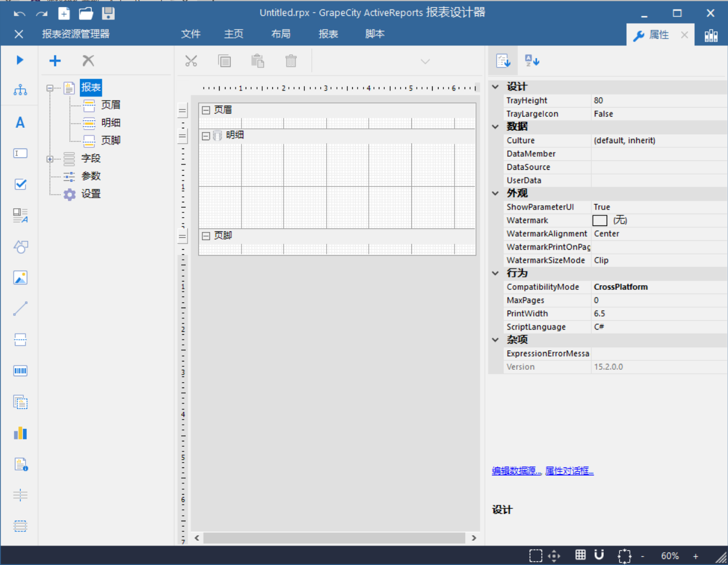The height and width of the screenshot is (565, 728).
Task: Select the Shape tool
Action: 21,247
